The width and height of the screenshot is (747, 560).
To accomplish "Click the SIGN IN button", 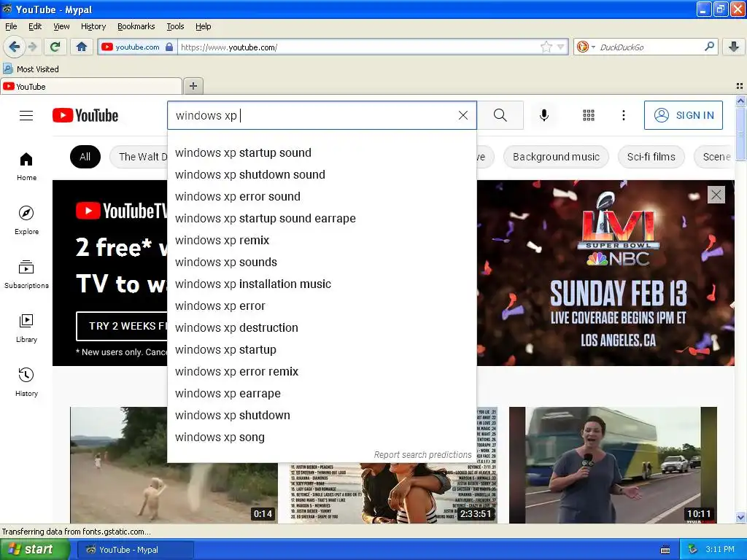I will [683, 115].
